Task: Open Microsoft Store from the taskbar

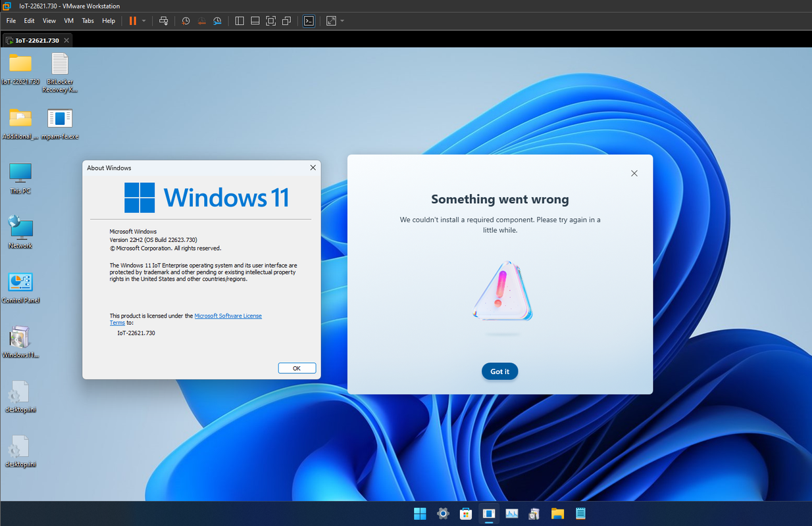Action: click(466, 514)
